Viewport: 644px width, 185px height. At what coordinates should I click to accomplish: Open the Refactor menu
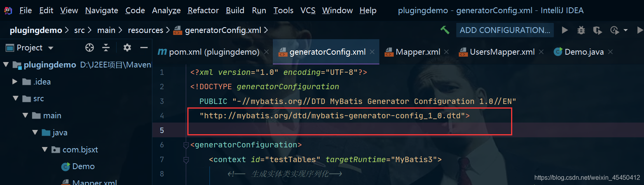coord(203,10)
